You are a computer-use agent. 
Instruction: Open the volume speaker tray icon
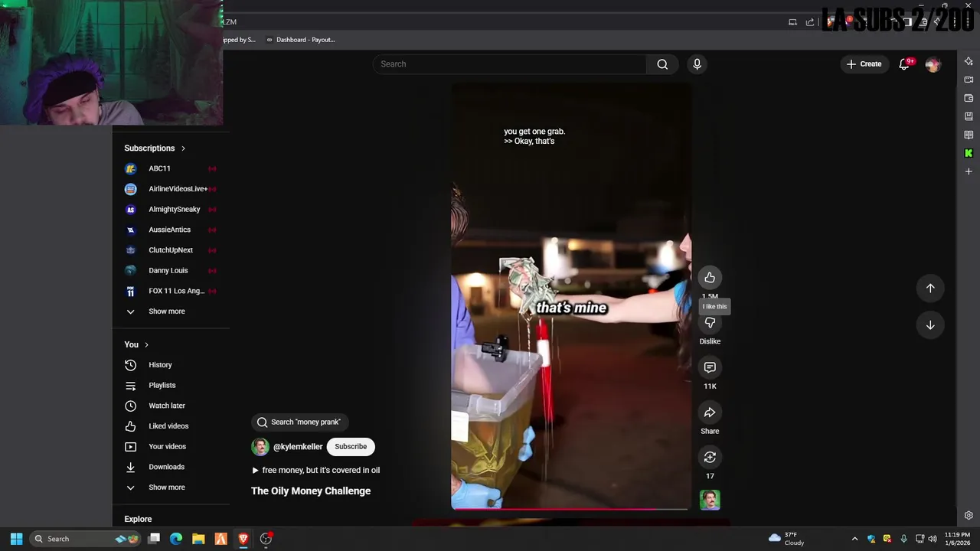[933, 539]
